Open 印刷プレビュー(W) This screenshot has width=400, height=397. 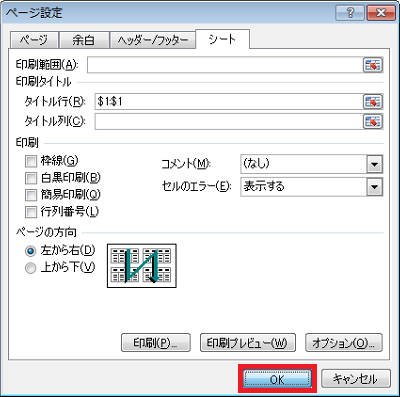tap(248, 343)
